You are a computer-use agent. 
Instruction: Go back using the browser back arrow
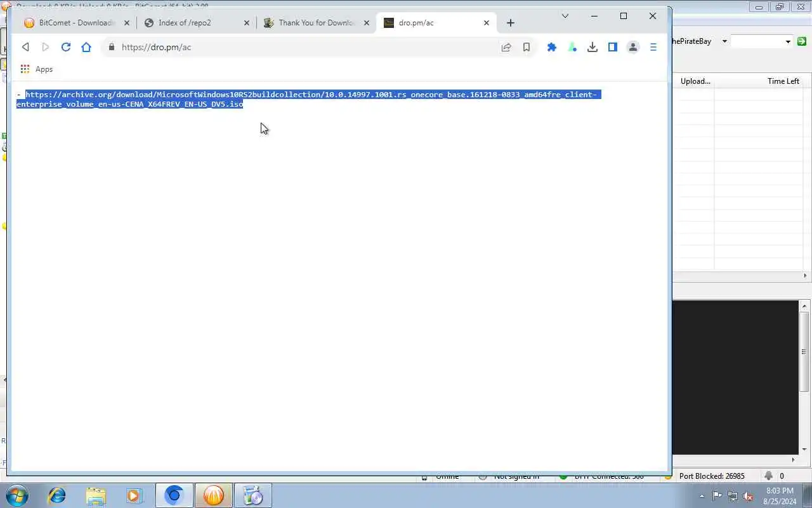click(25, 47)
